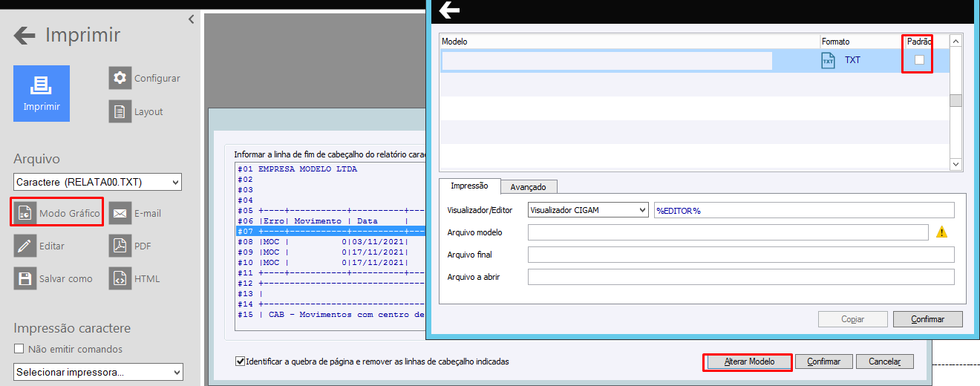This screenshot has height=386, width=980.
Task: Click the yellow warning icon by Arquivo modelo
Action: [941, 232]
